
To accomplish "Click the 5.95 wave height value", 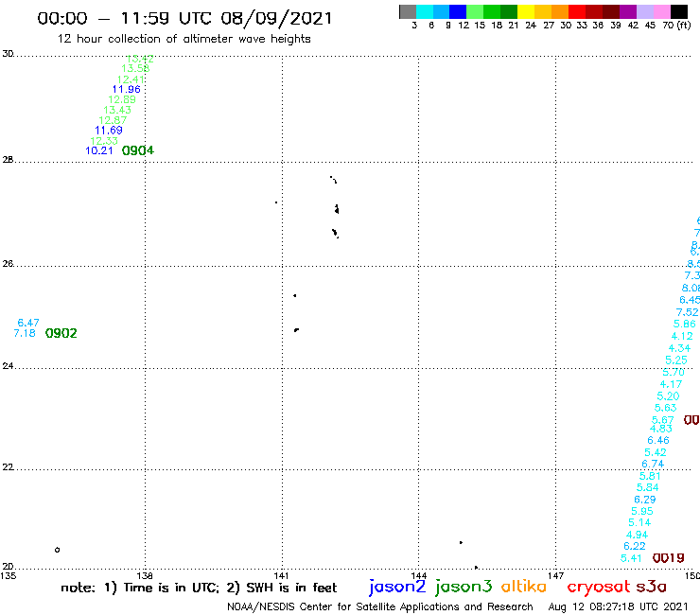I will (642, 511).
